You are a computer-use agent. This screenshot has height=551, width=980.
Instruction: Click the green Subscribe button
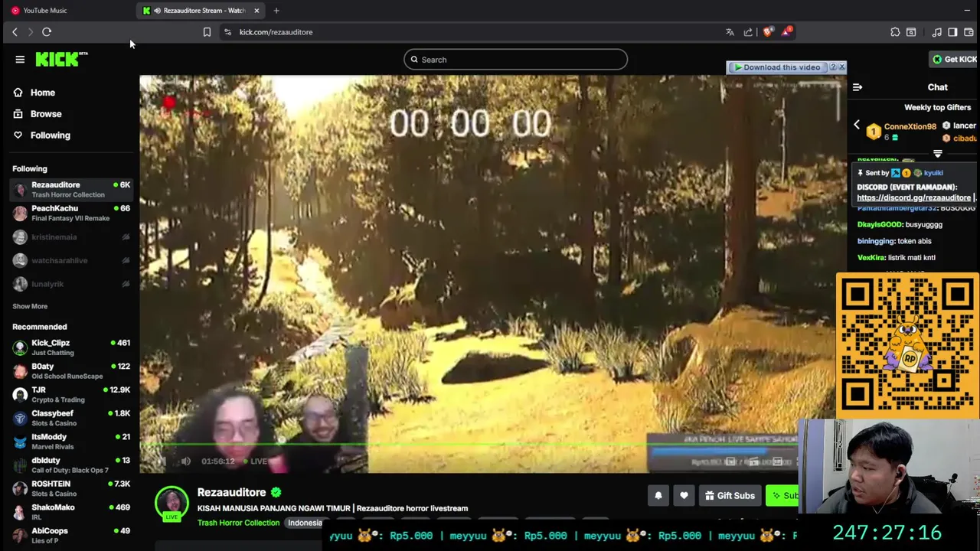click(782, 496)
